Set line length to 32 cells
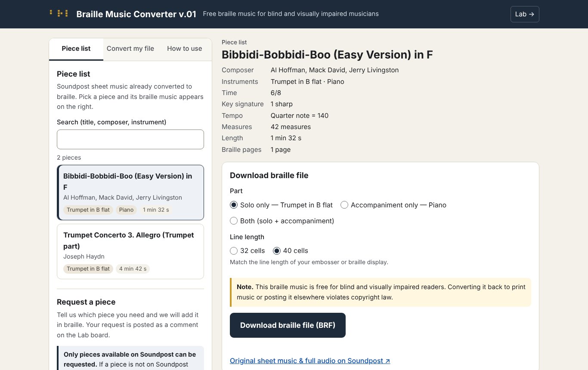This screenshot has height=370, width=588. 248,251
